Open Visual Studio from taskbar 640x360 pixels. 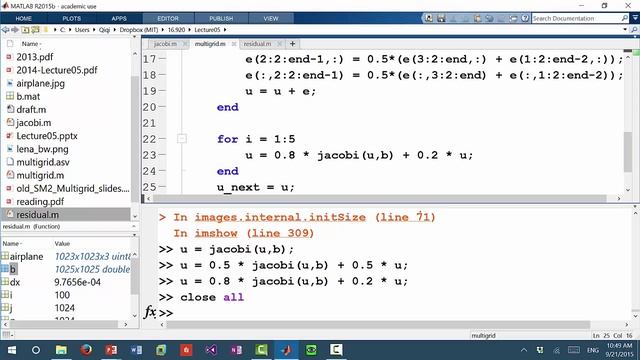(211, 350)
